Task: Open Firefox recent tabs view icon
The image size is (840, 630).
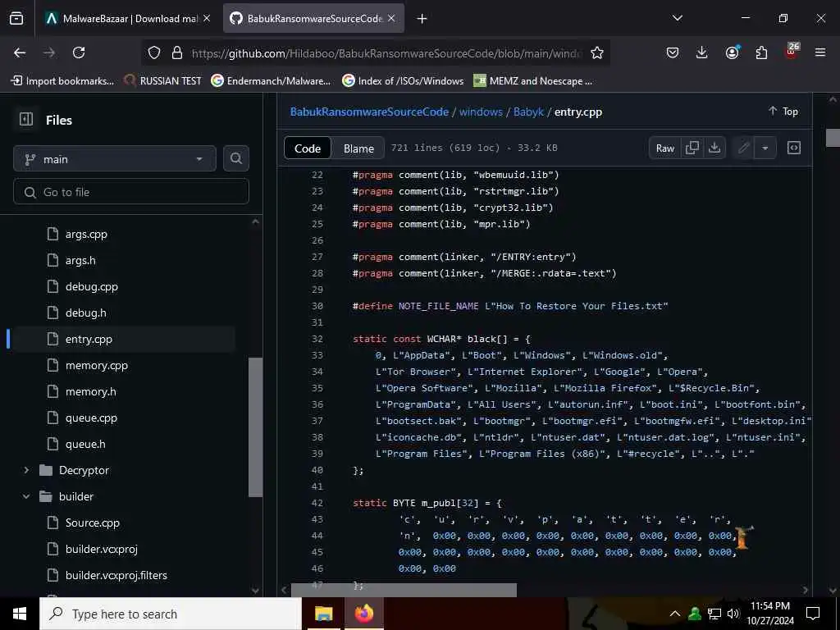Action: (x=16, y=18)
